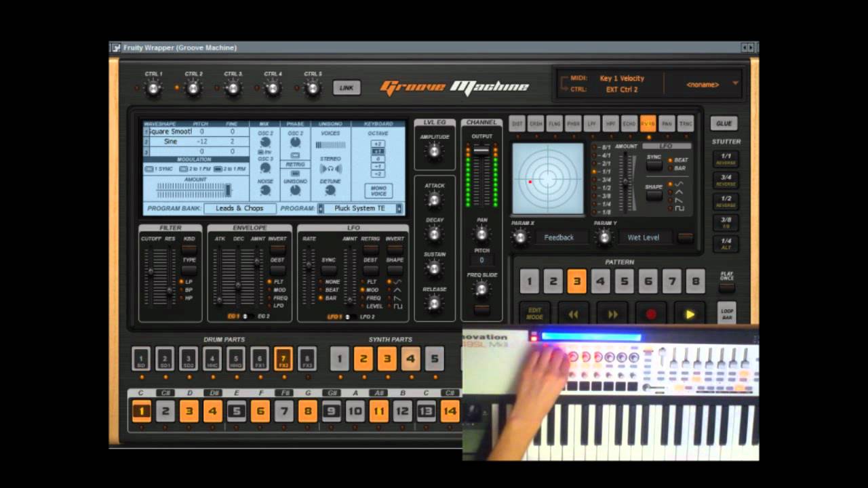Viewport: 868px width, 488px height.
Task: Select the +2 octave option
Action: coord(378,144)
